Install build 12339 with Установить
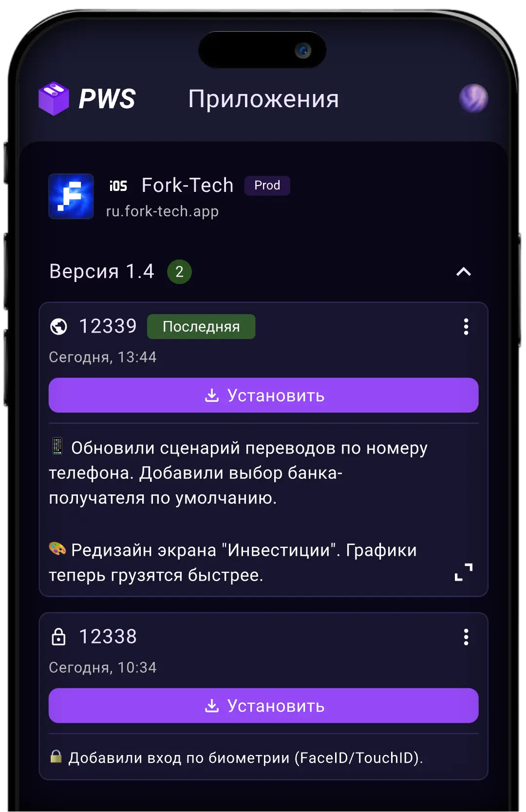 [263, 395]
